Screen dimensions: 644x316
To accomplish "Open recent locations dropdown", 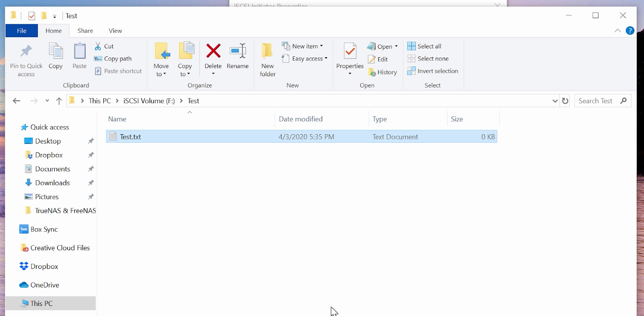I will click(47, 101).
